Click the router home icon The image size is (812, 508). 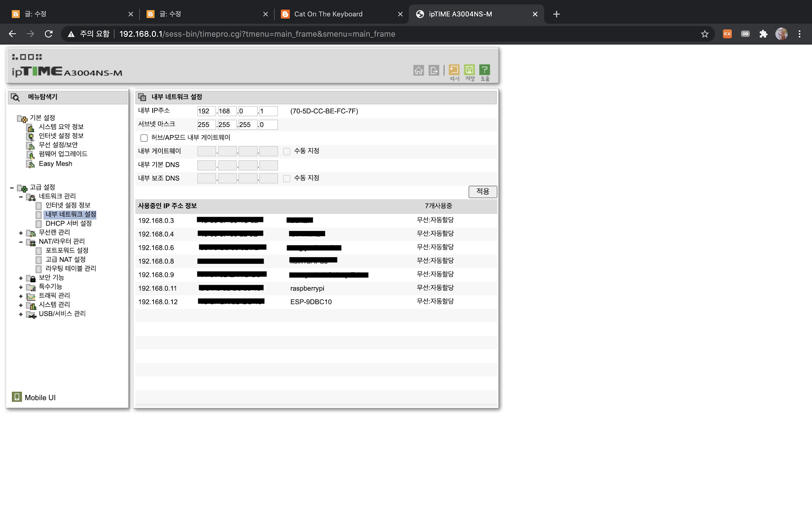click(x=418, y=71)
